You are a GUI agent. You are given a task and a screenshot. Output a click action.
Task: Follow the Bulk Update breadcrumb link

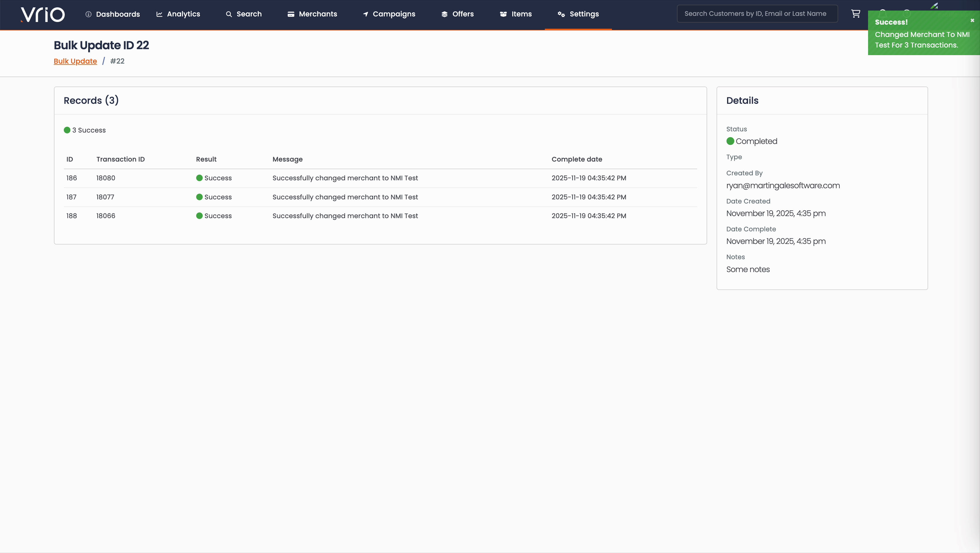tap(75, 61)
